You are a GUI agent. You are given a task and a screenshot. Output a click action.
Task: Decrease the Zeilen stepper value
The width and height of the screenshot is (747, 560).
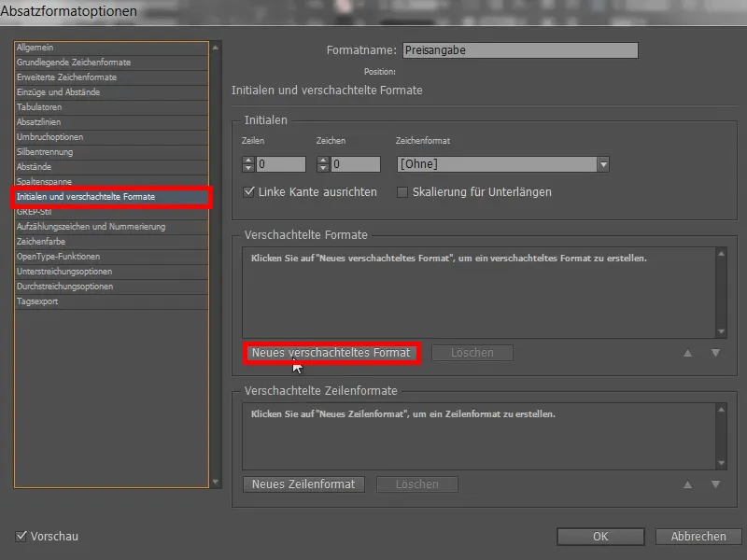coord(248,168)
